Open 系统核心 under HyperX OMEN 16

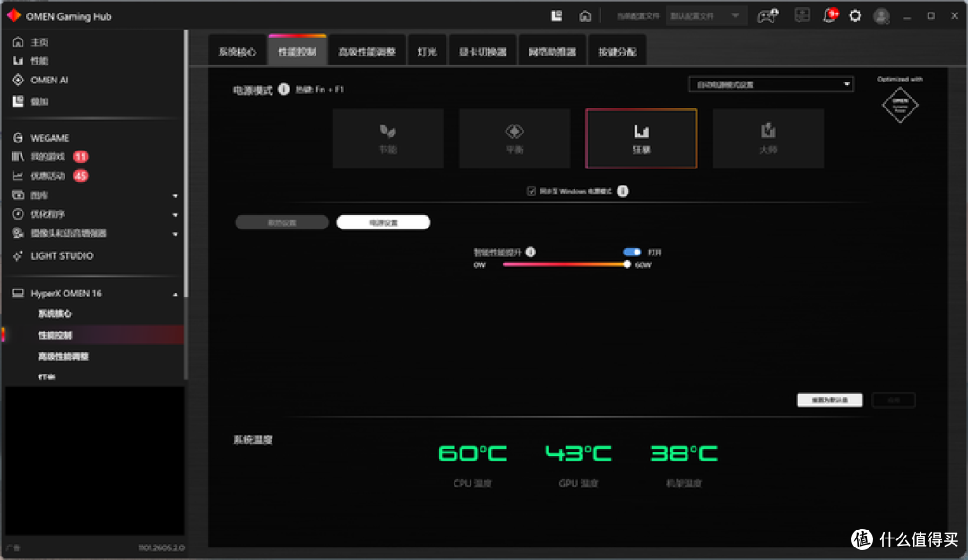[55, 314]
